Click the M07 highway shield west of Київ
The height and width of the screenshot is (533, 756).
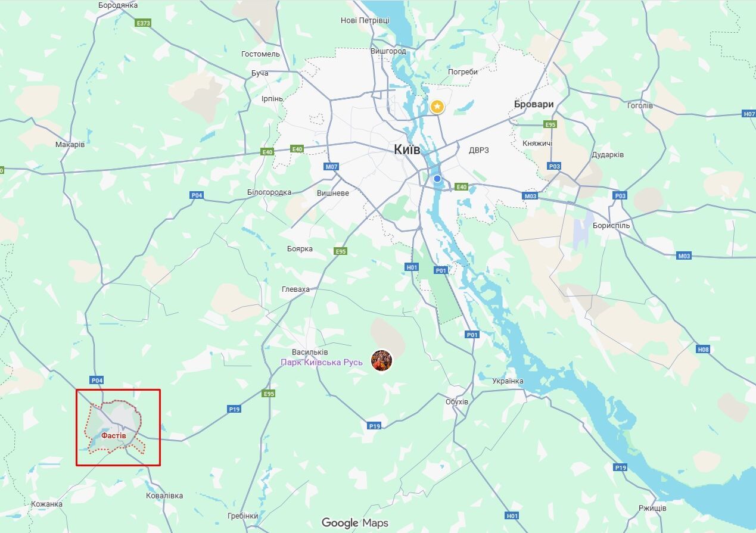(332, 167)
